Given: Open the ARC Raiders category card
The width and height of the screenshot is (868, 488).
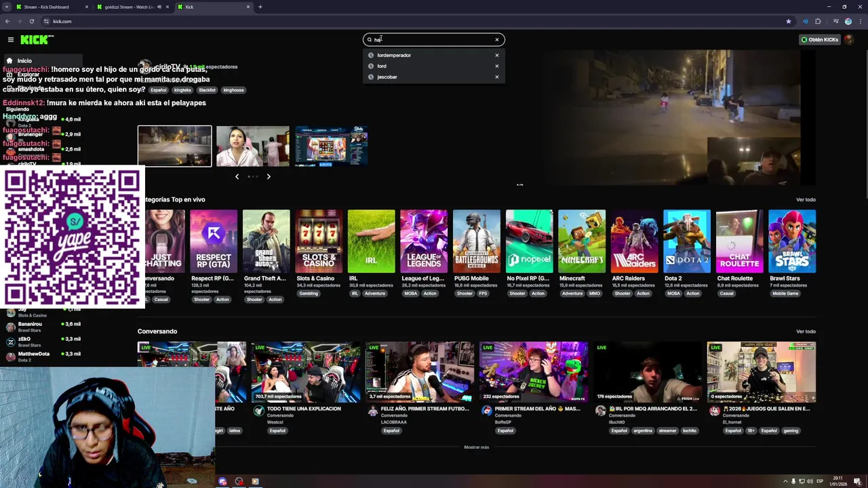Looking at the screenshot, I should point(634,241).
